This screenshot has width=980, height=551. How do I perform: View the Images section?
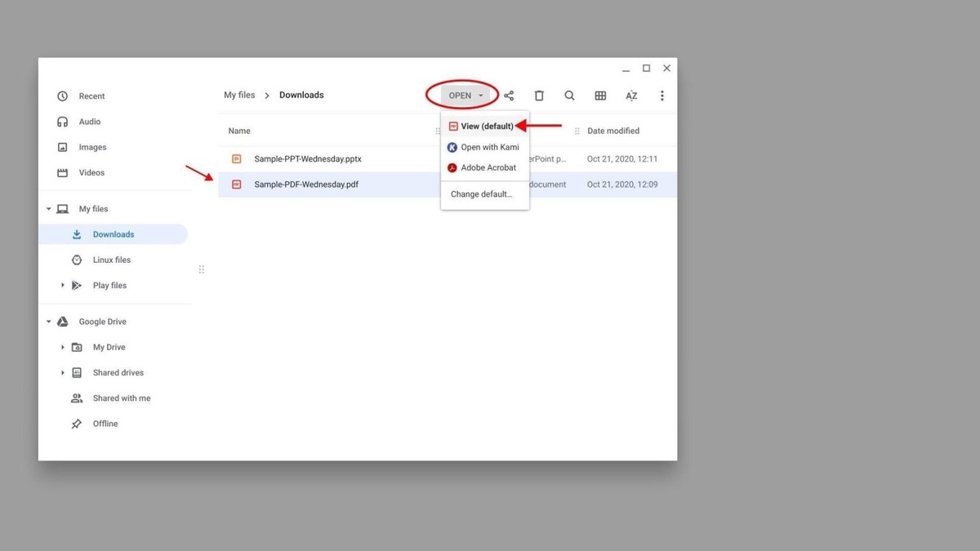point(91,147)
